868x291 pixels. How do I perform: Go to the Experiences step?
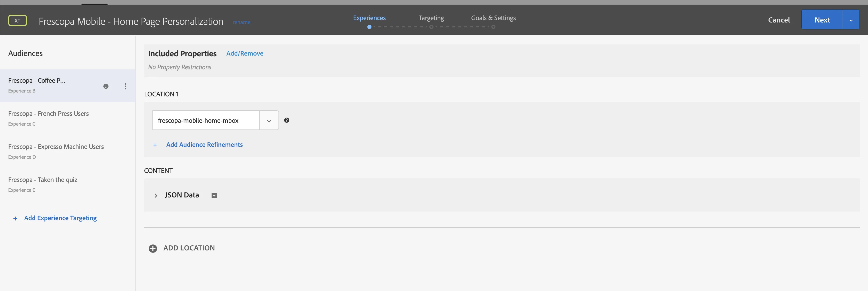click(x=369, y=18)
